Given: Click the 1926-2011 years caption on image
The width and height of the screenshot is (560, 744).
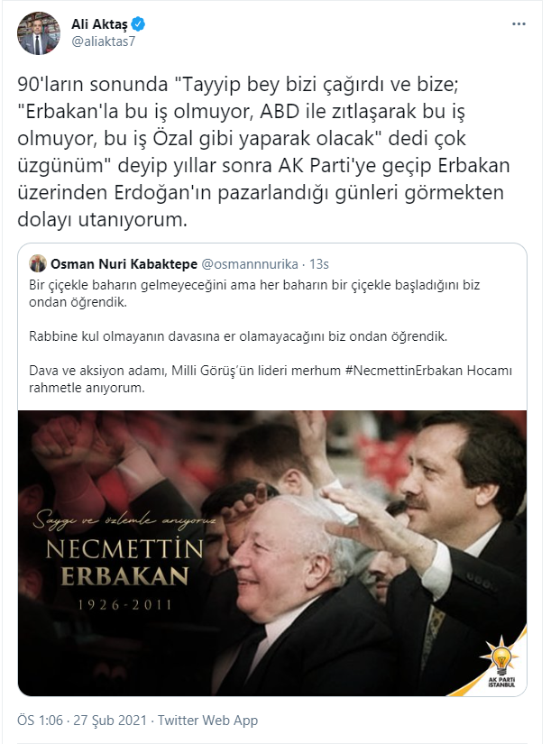Looking at the screenshot, I should tap(124, 605).
